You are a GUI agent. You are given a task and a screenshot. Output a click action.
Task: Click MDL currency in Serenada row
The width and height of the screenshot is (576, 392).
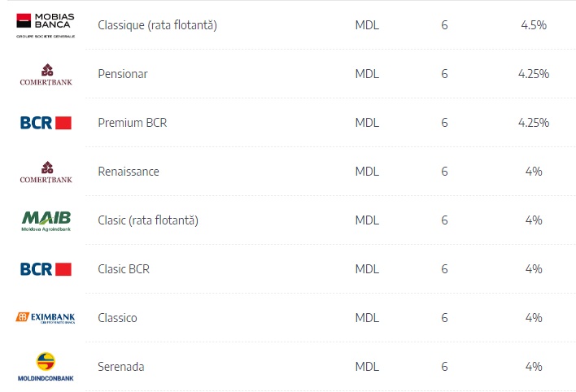(x=367, y=367)
